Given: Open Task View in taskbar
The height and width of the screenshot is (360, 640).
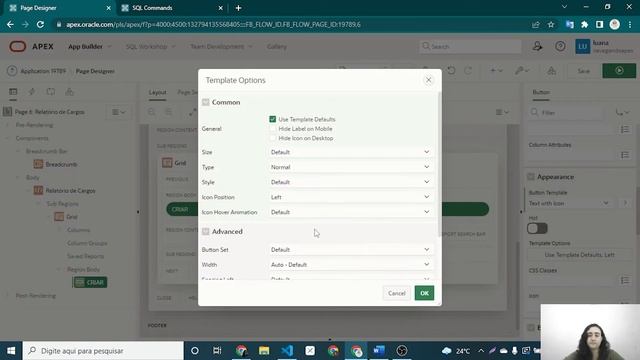Looking at the screenshot, I should (217, 351).
